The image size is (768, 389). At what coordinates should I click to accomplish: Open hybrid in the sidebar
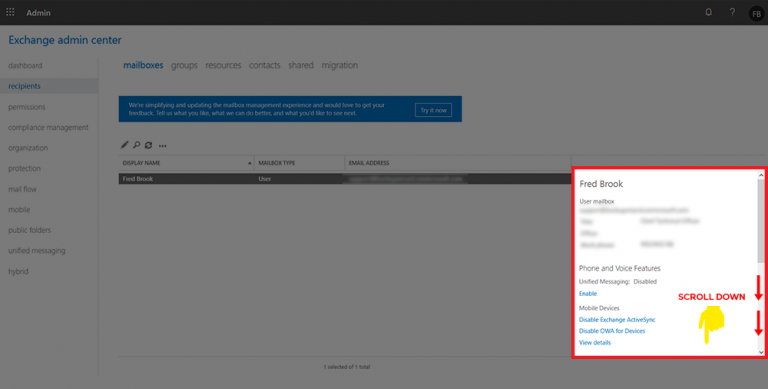tap(18, 271)
